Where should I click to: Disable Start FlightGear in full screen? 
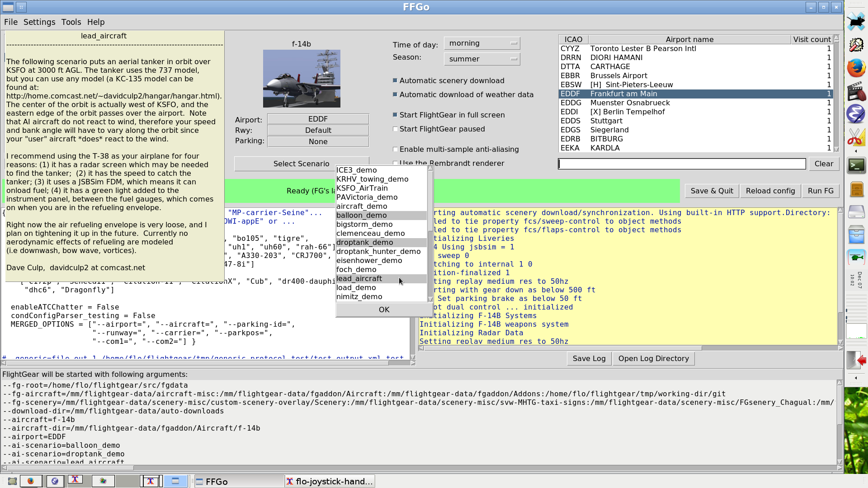pyautogui.click(x=395, y=115)
